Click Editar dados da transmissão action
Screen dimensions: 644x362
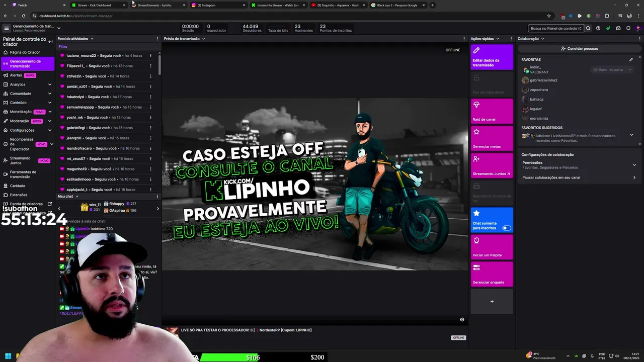click(x=492, y=57)
